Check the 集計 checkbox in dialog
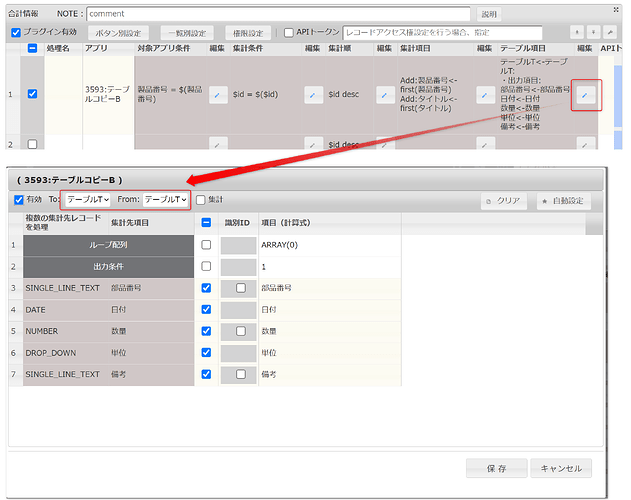Screen dimensions: 631x500 [201, 200]
